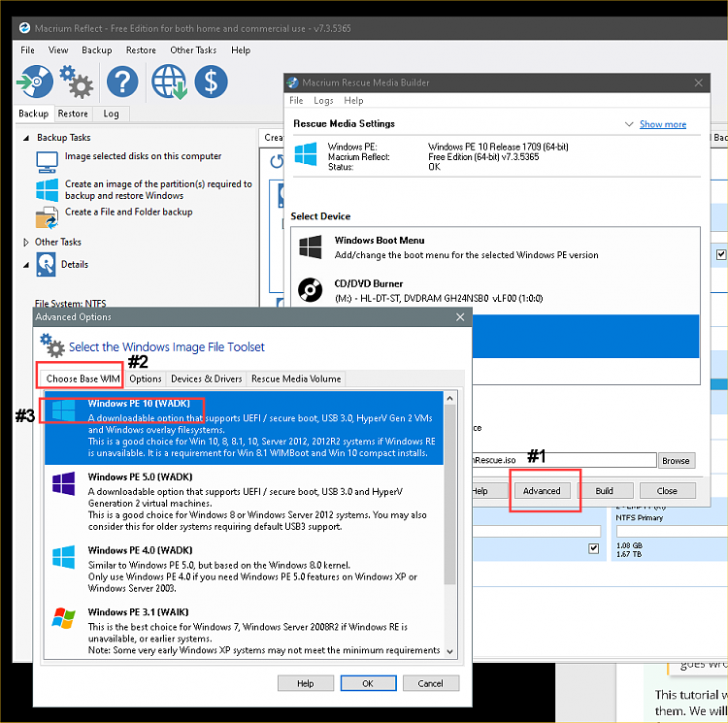Click the Advanced button
Image resolution: width=728 pixels, height=723 pixels.
[x=542, y=490]
